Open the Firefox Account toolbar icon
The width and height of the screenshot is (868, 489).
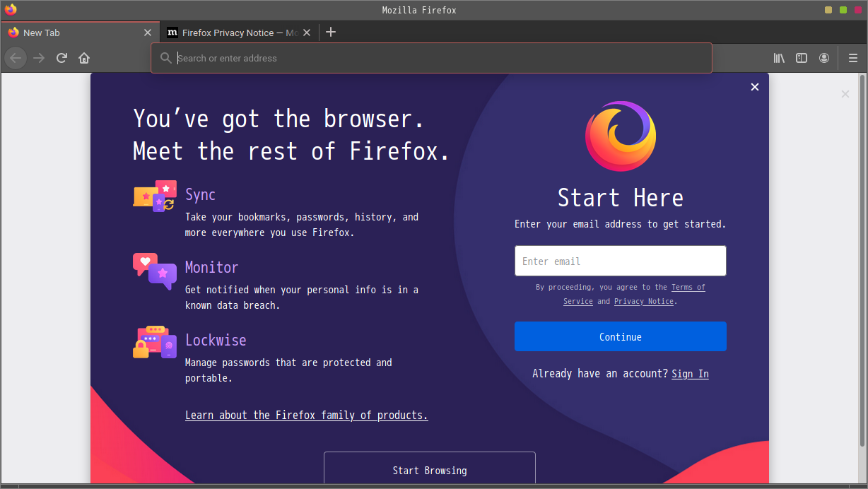(x=824, y=58)
